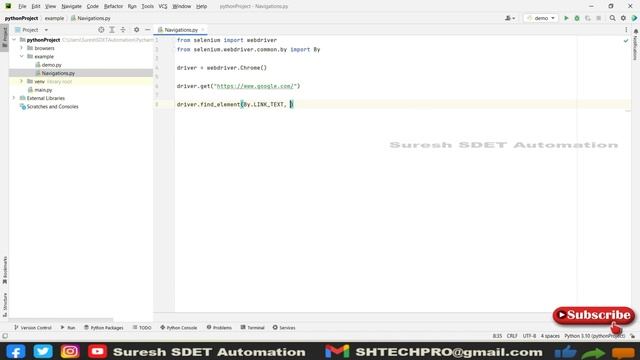Open Run tool window at bottom
This screenshot has width=640, height=360.
point(68,328)
